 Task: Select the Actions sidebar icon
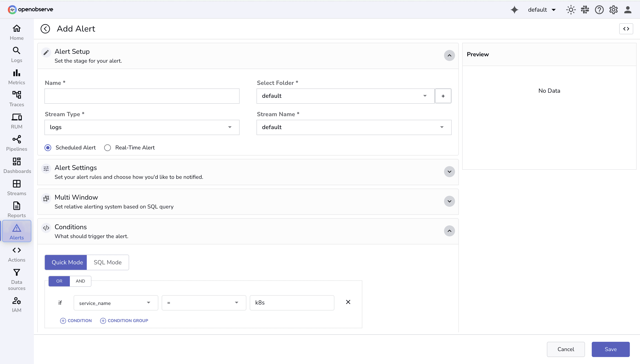click(x=16, y=254)
